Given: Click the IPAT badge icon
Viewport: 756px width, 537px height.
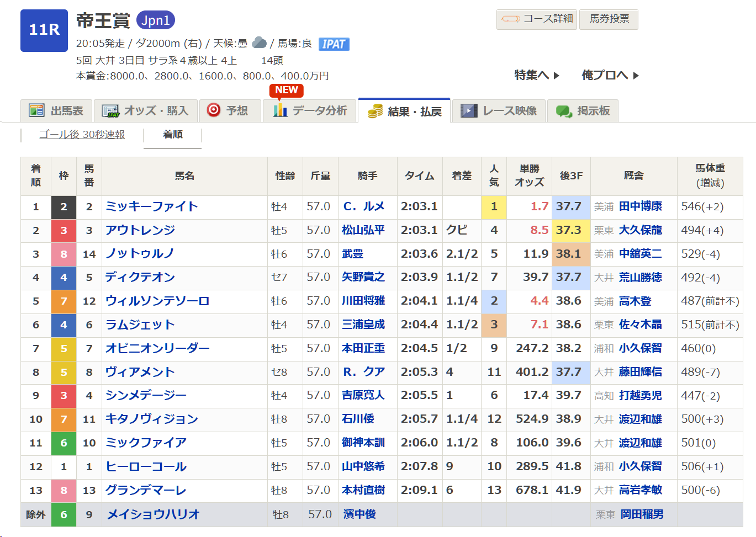Looking at the screenshot, I should point(334,44).
